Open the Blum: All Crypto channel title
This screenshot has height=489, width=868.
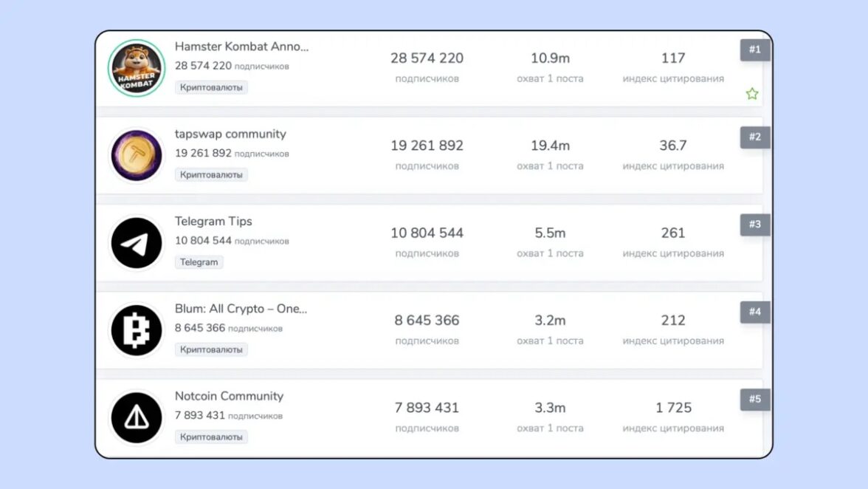click(241, 309)
